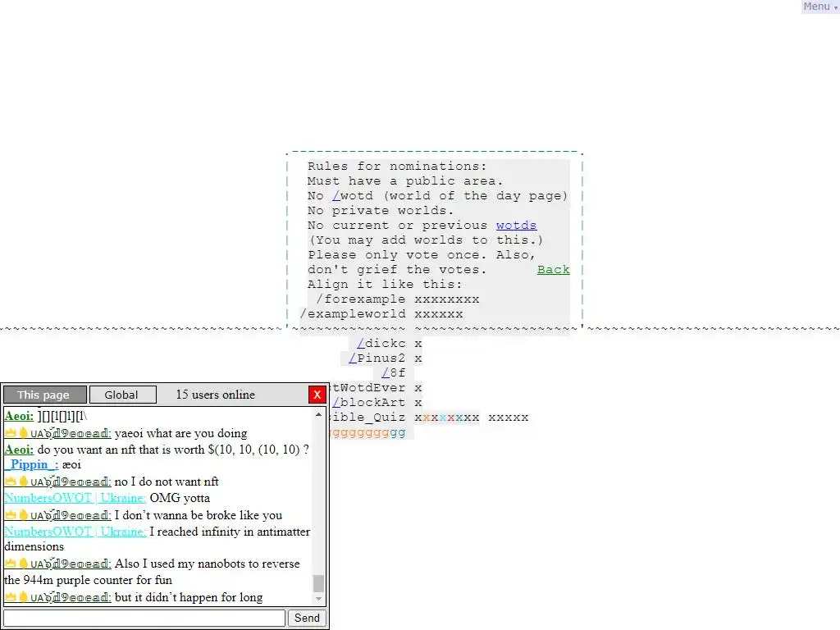Viewport: 840px width, 630px height.
Task: Open the Menu dropdown
Action: pyautogui.click(x=820, y=7)
